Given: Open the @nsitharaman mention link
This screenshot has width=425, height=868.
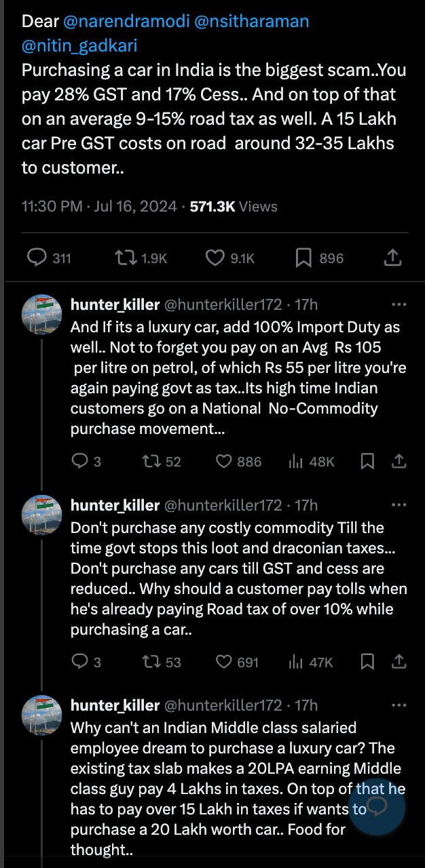Looking at the screenshot, I should pos(252,21).
